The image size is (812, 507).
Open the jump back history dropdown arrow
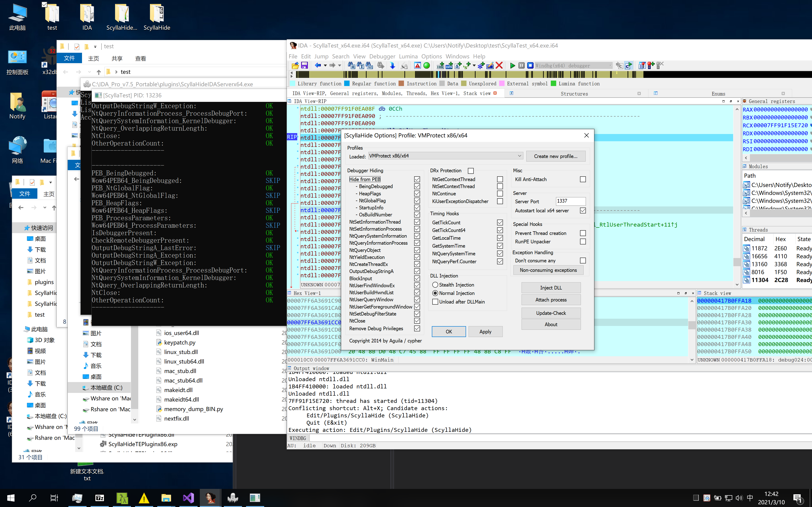(x=325, y=66)
